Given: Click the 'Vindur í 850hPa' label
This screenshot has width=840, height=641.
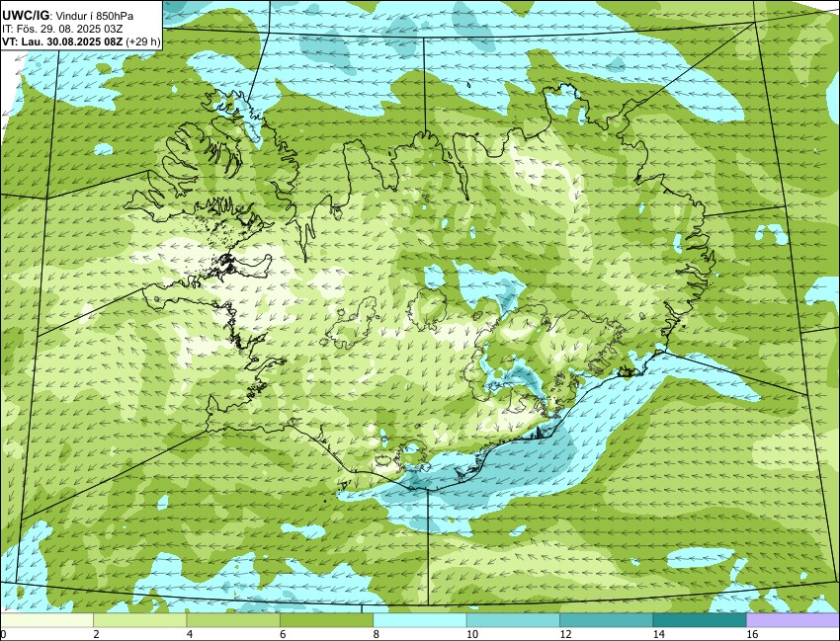Looking at the screenshot, I should [x=94, y=16].
